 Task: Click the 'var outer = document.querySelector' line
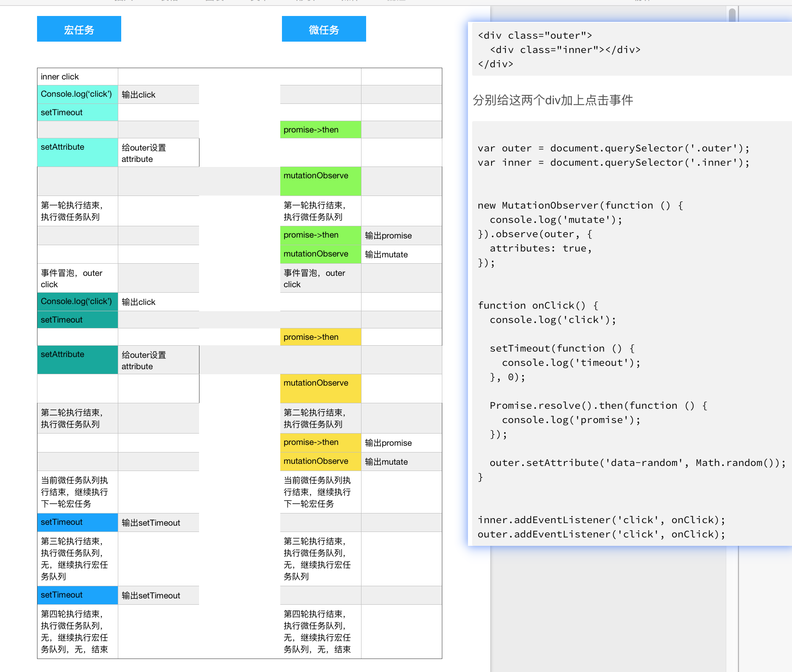tap(614, 148)
